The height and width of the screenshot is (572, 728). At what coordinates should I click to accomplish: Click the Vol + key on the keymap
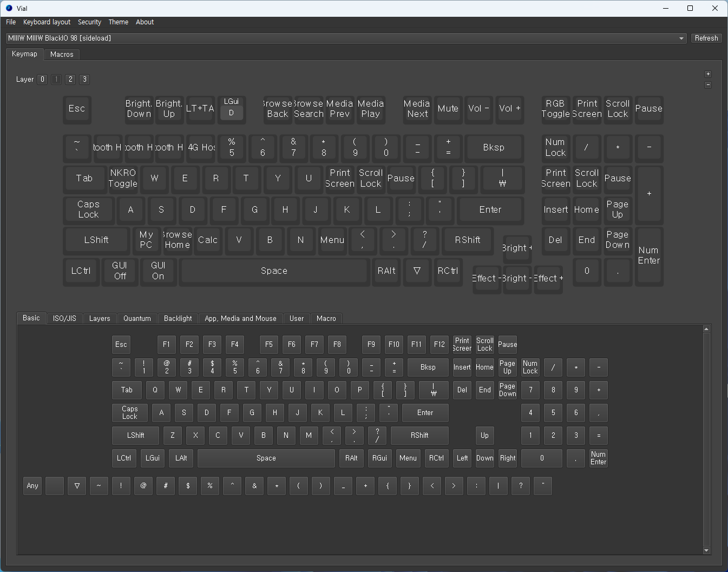[509, 109]
